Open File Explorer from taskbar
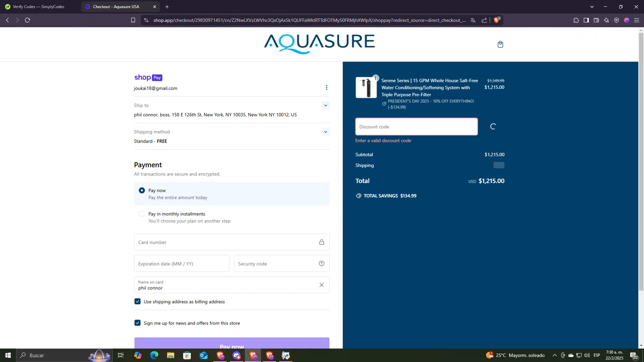644x362 pixels. pyautogui.click(x=170, y=355)
